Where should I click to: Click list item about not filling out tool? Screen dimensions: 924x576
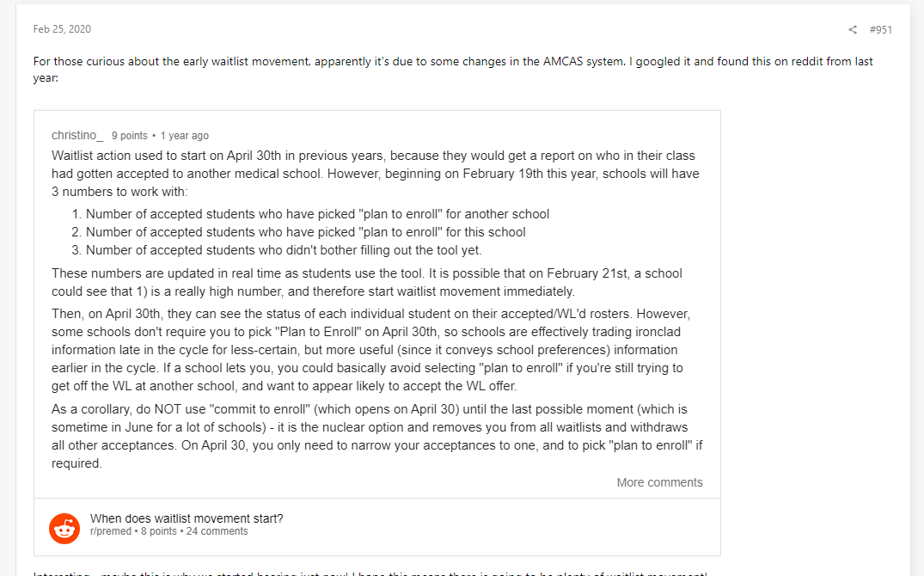(284, 250)
